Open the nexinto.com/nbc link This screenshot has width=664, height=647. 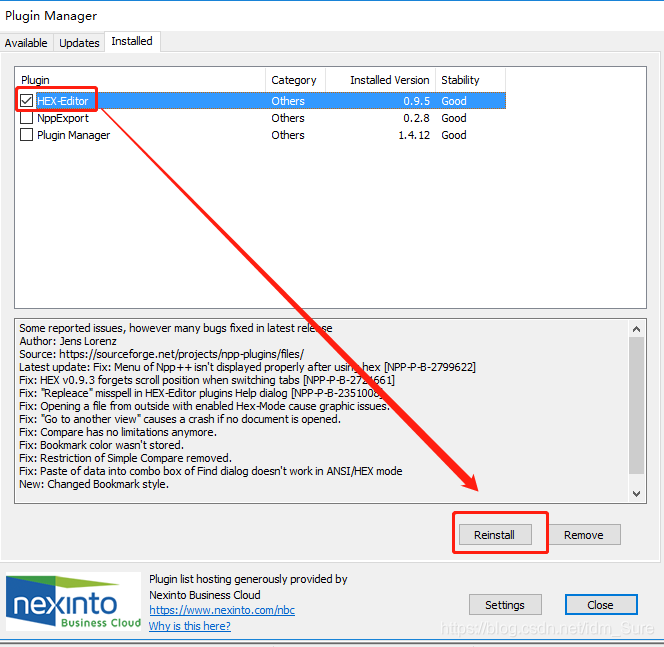coord(222,610)
